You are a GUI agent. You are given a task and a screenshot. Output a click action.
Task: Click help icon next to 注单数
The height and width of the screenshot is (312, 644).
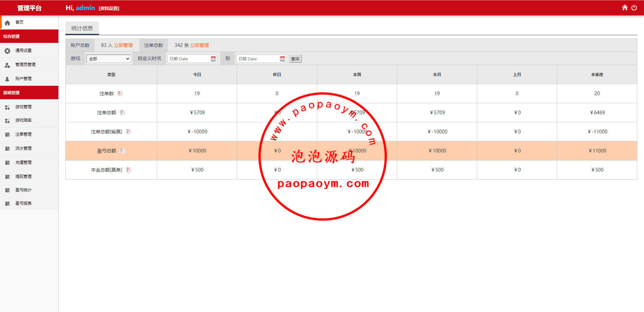click(120, 93)
